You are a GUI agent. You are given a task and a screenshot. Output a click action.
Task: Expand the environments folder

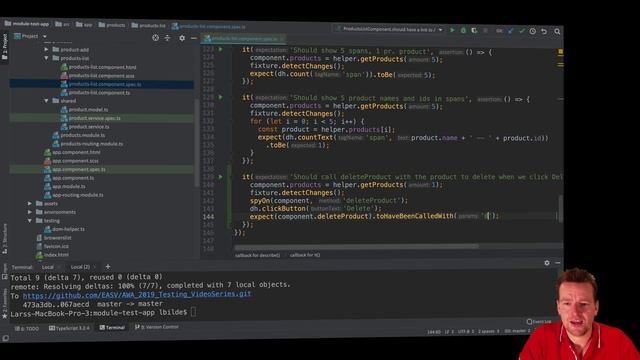(x=29, y=212)
